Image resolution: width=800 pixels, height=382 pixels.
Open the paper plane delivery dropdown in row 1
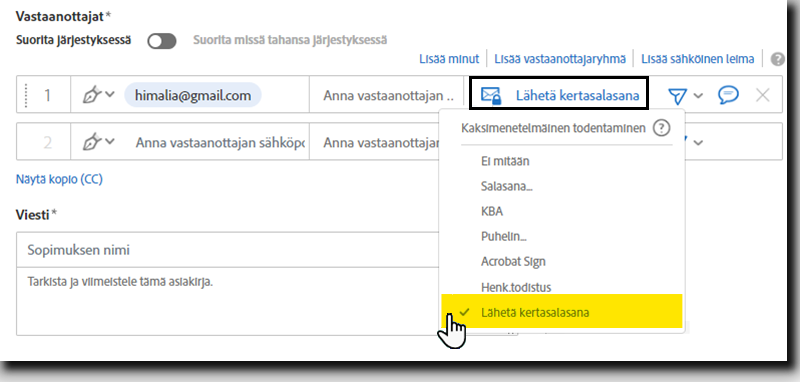pyautogui.click(x=685, y=95)
